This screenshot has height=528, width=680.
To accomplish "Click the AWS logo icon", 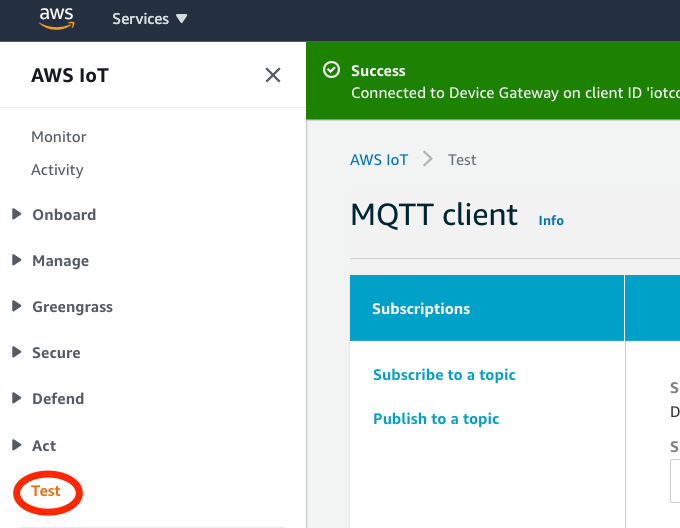I will point(57,18).
